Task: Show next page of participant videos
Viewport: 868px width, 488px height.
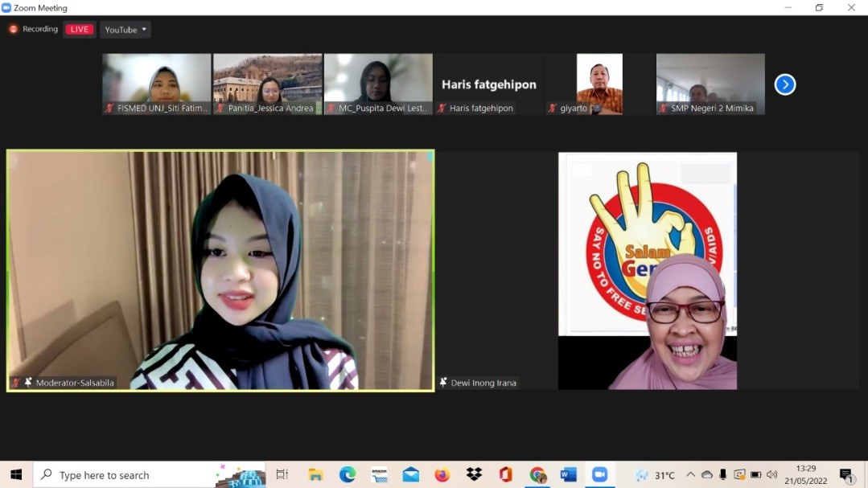Action: pyautogui.click(x=784, y=84)
